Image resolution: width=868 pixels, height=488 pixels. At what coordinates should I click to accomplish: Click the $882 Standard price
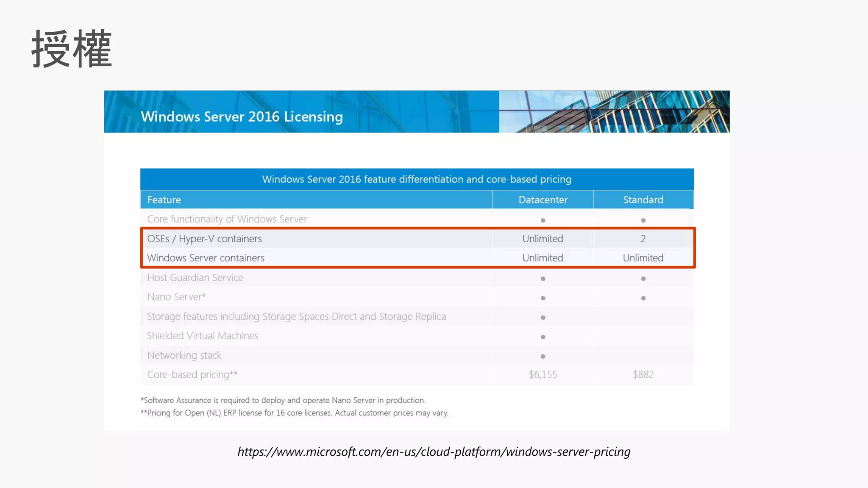coord(643,374)
